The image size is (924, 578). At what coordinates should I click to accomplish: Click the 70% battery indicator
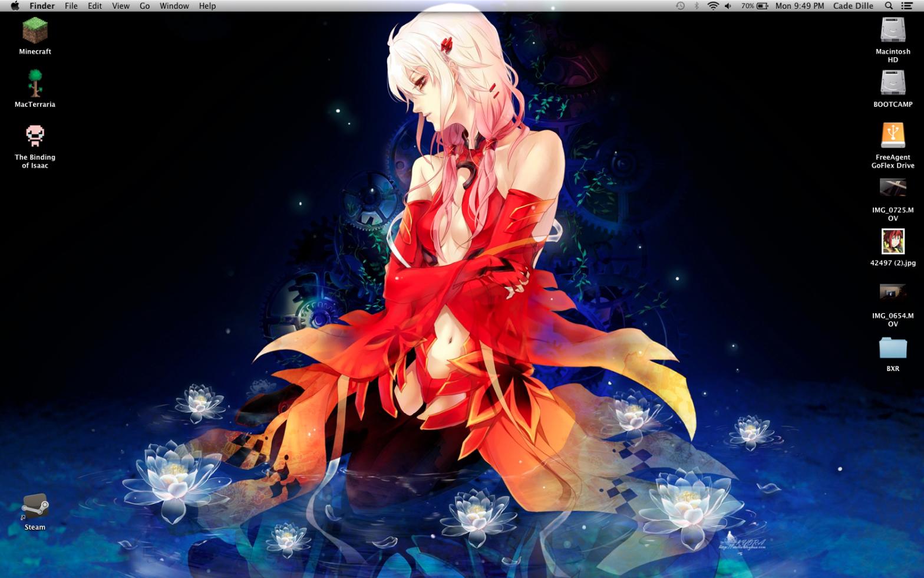754,6
